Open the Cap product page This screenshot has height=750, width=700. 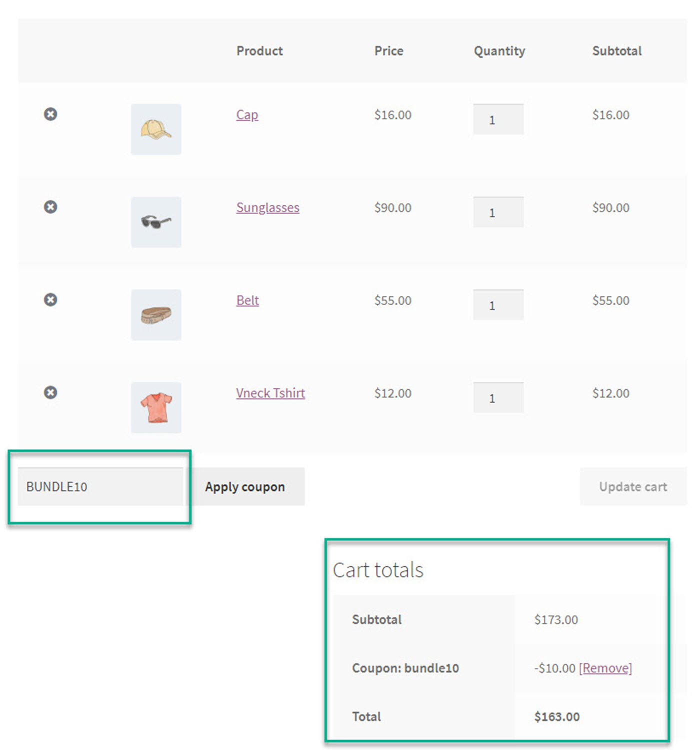coord(246,114)
